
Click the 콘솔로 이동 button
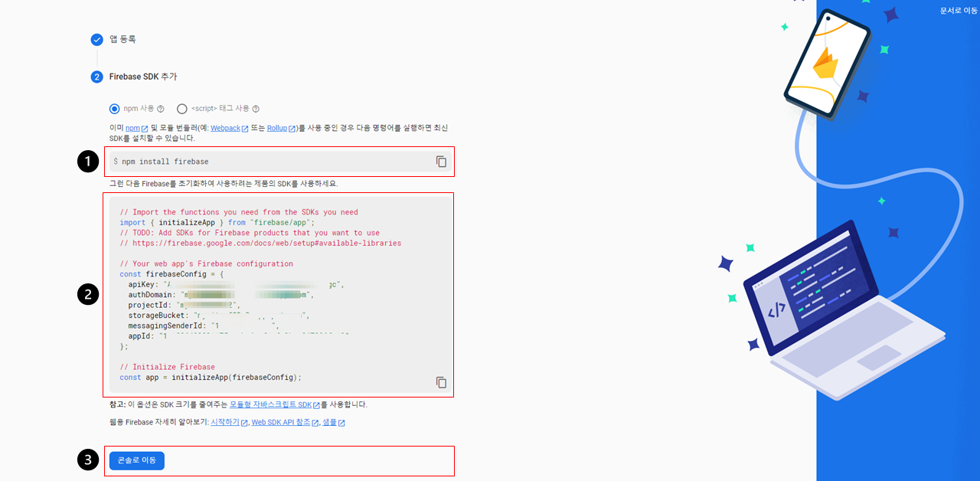(x=137, y=460)
